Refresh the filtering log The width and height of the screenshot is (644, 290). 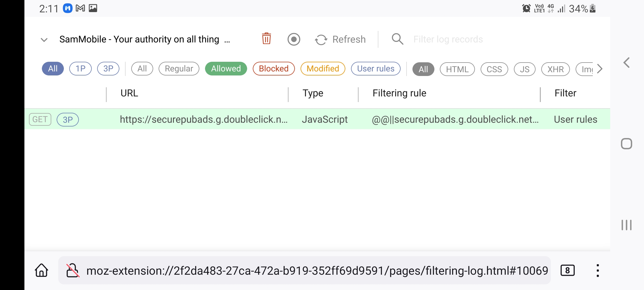click(x=340, y=39)
